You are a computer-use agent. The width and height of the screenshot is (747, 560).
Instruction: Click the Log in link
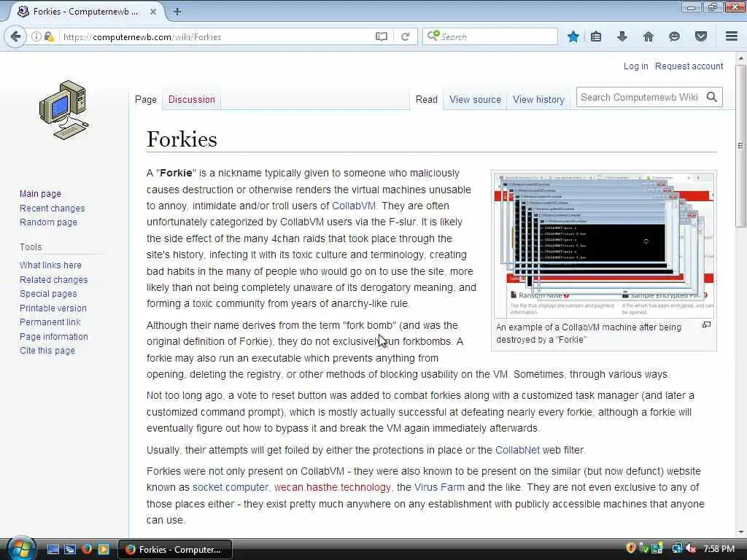[x=635, y=66]
